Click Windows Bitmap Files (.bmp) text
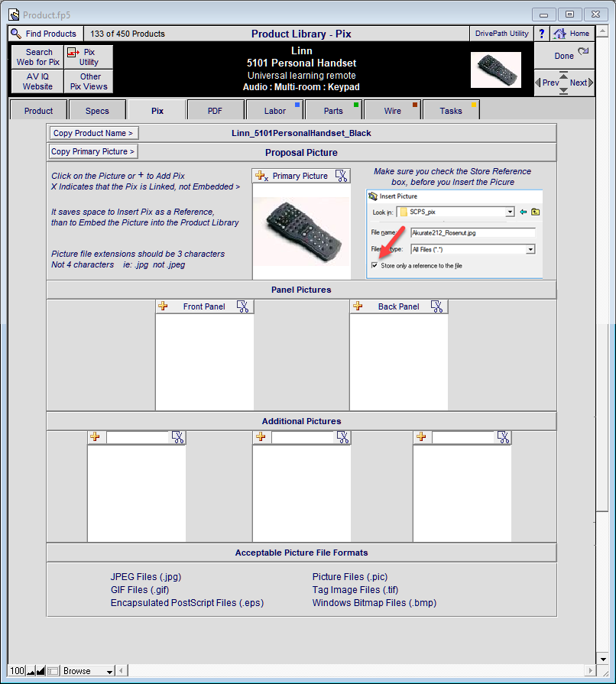 pyautogui.click(x=374, y=603)
